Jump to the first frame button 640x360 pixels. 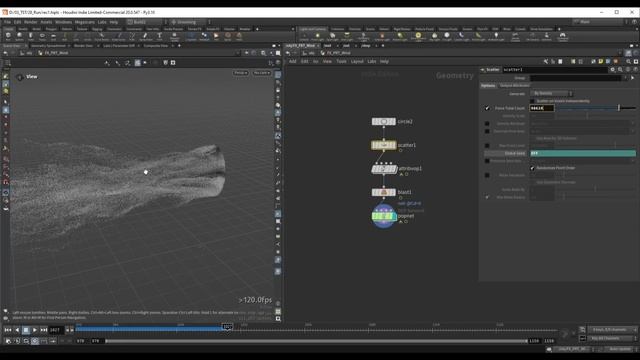click(8, 330)
